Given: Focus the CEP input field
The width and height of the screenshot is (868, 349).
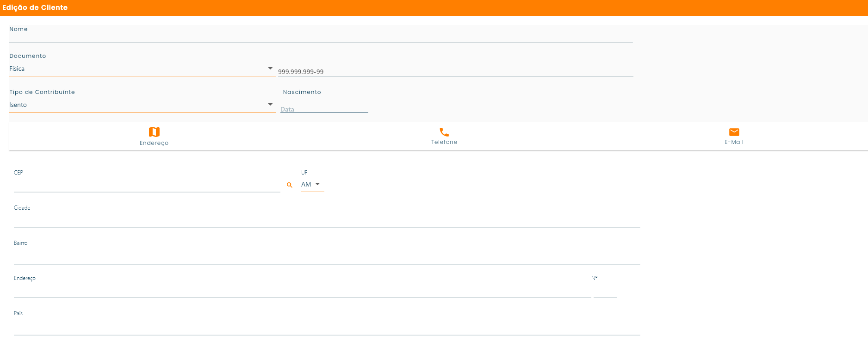Looking at the screenshot, I should tap(147, 186).
